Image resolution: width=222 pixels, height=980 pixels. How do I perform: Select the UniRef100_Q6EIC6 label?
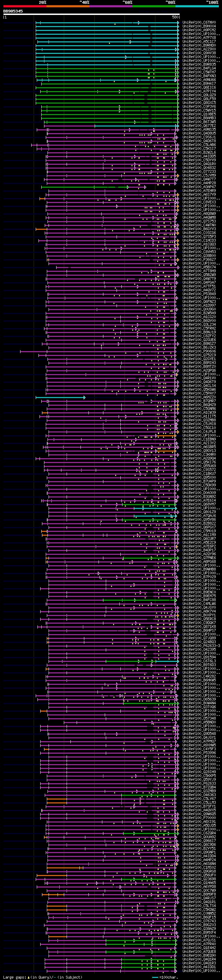[199, 88]
